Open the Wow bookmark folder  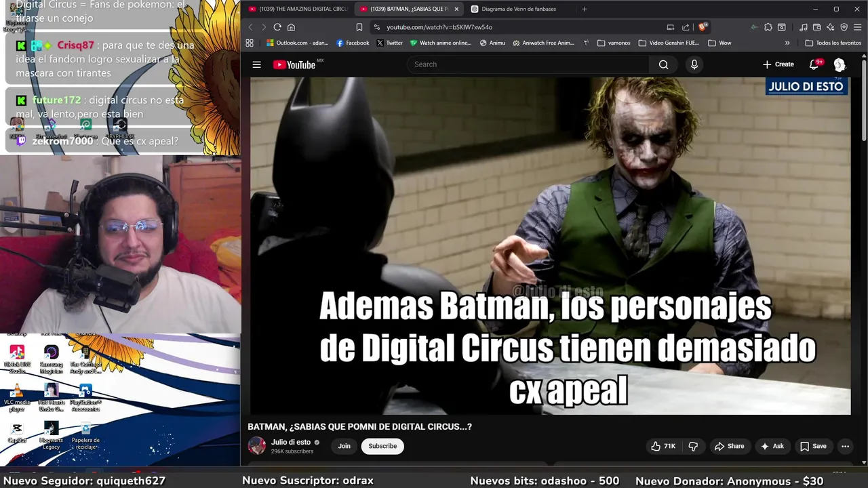(x=719, y=43)
